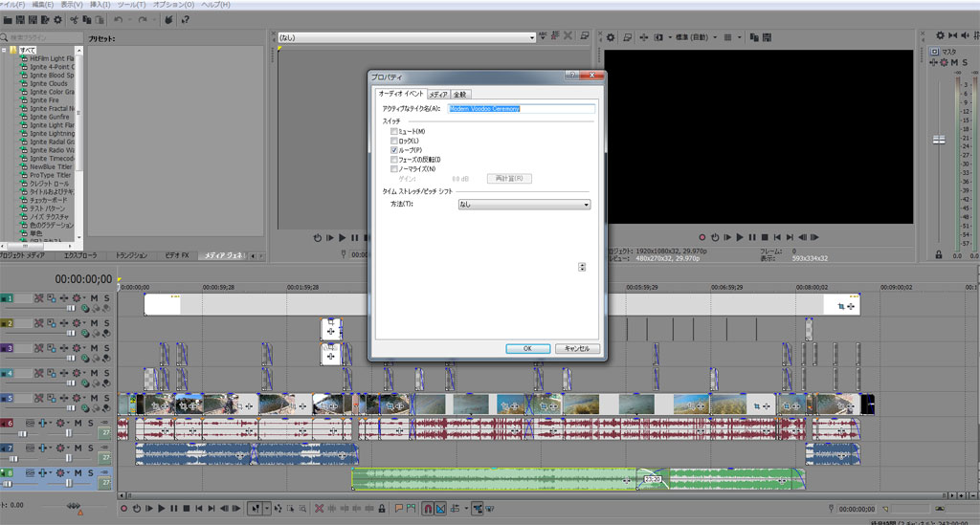
Task: Click the Undo arrow in main toolbar
Action: [x=118, y=19]
